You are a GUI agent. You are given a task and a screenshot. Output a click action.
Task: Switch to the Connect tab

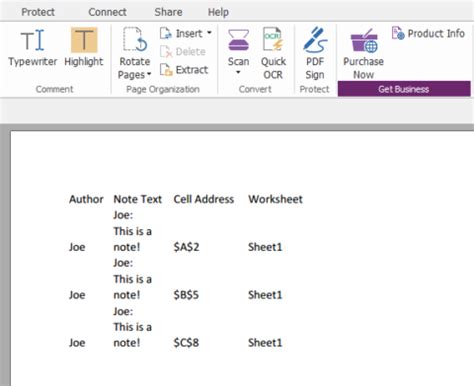point(107,12)
